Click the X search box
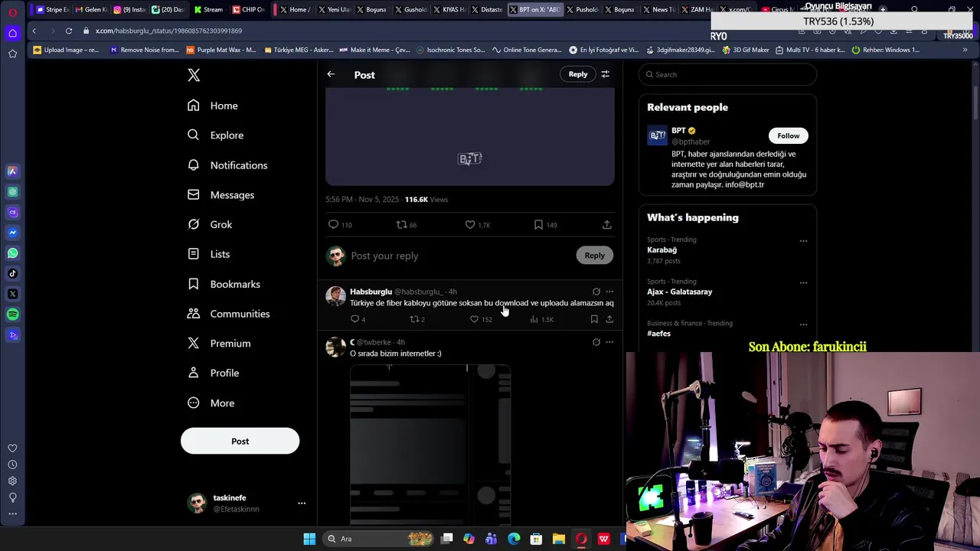Viewport: 980px width, 551px height. pos(727,74)
